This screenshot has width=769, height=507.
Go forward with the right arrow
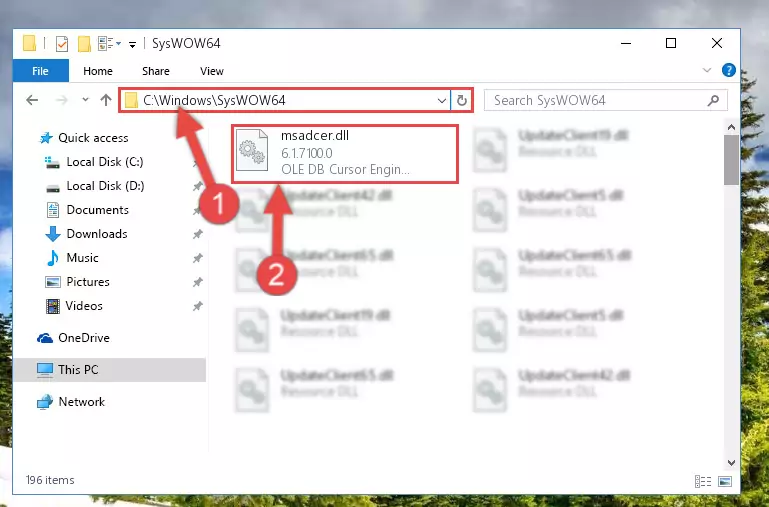[x=62, y=100]
